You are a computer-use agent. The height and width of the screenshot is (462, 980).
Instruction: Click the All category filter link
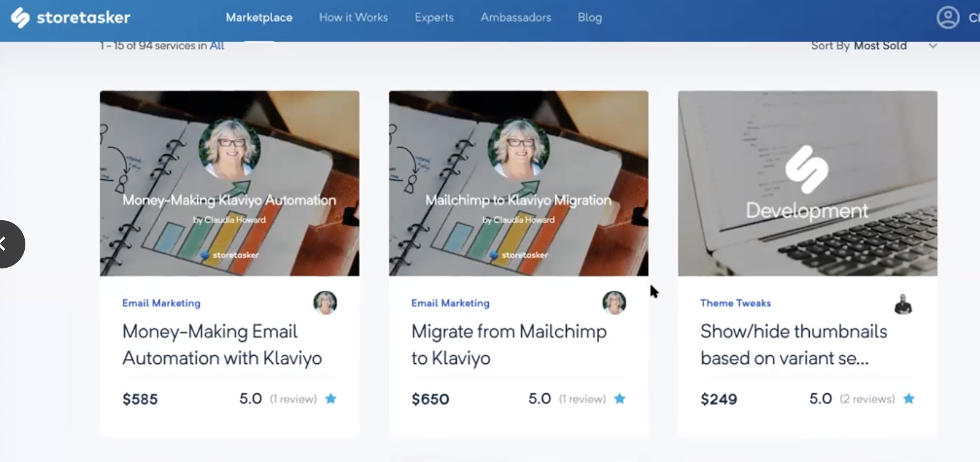coord(217,46)
